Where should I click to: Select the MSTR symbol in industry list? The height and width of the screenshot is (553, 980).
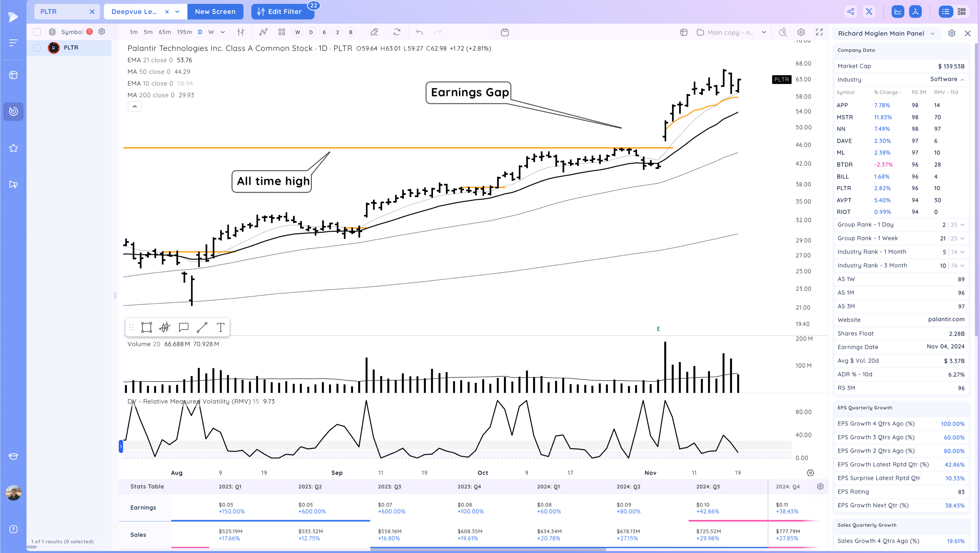845,117
